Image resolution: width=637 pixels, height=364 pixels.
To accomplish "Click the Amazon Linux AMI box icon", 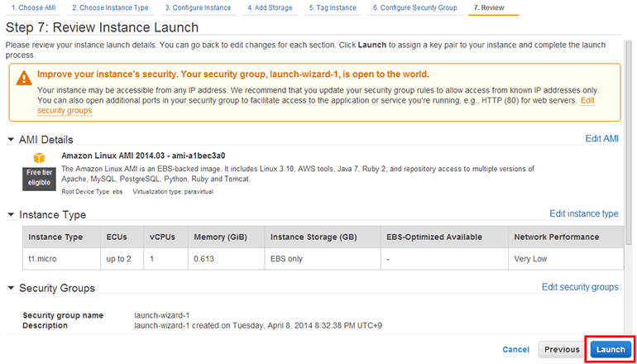I will pos(38,157).
